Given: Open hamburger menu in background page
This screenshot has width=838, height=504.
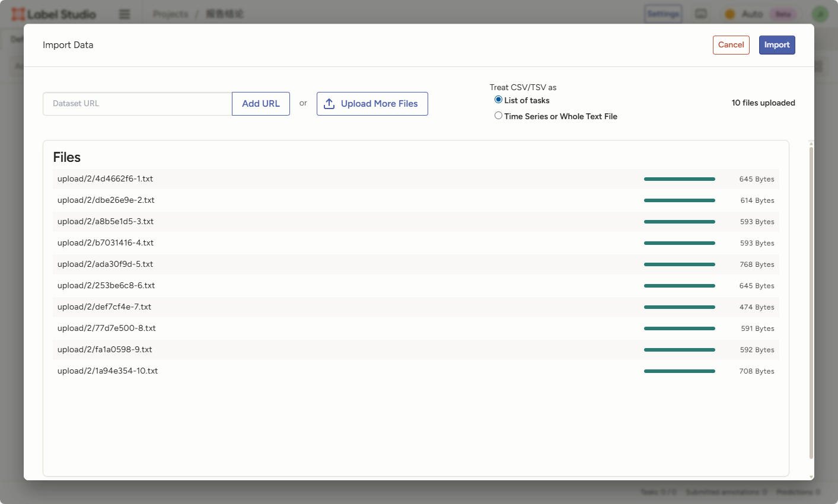Looking at the screenshot, I should point(125,14).
